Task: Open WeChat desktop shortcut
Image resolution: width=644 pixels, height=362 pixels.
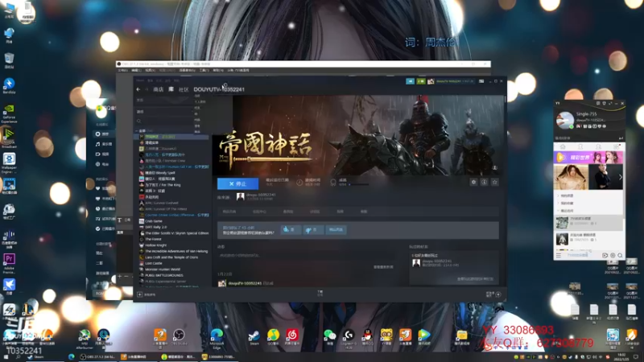Action: point(329,337)
